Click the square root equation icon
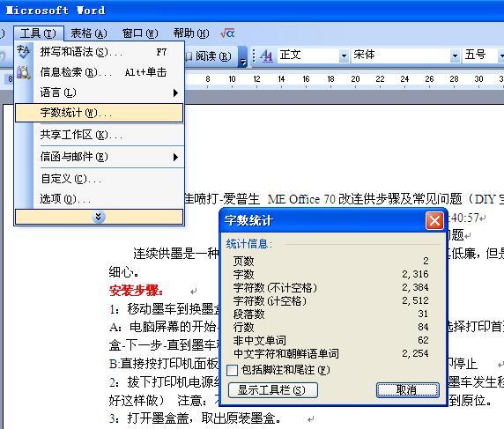Viewport: 504px width, 429px height. pos(227,33)
